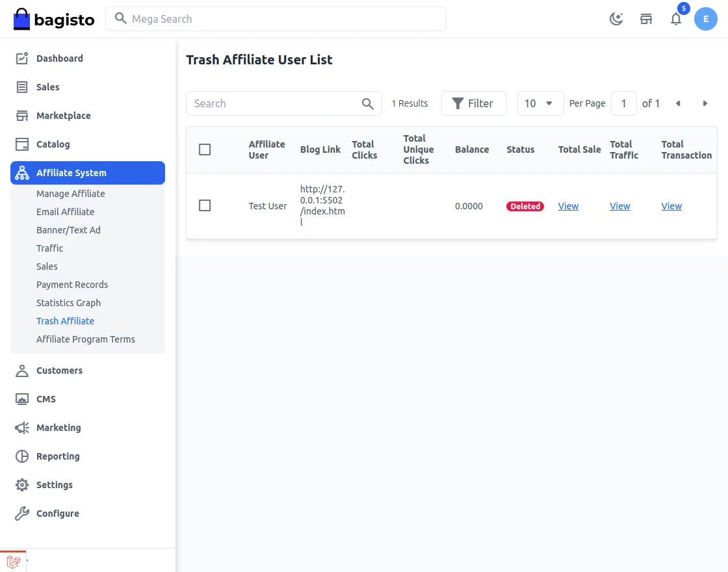
Task: Open the per page count dropdown
Action: pos(540,103)
